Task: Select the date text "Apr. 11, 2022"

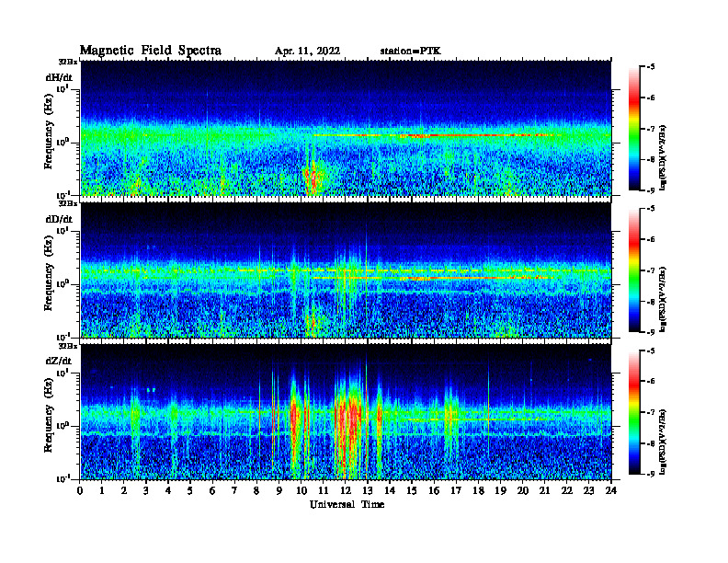Action: click(307, 52)
